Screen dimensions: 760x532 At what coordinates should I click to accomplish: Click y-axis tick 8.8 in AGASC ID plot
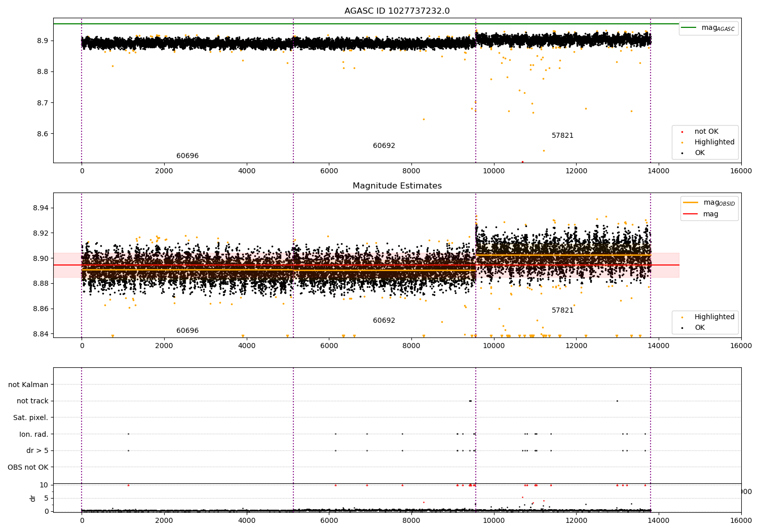(x=42, y=72)
